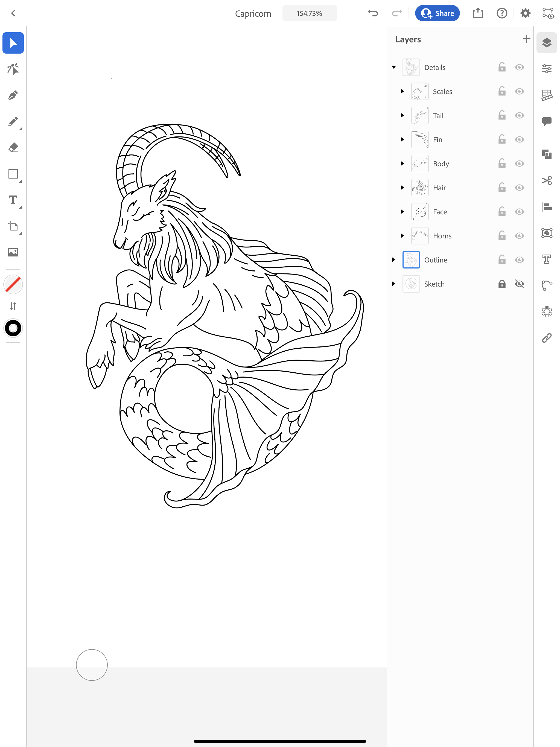Hide the Details layer
The height and width of the screenshot is (747, 560).
[x=520, y=67]
